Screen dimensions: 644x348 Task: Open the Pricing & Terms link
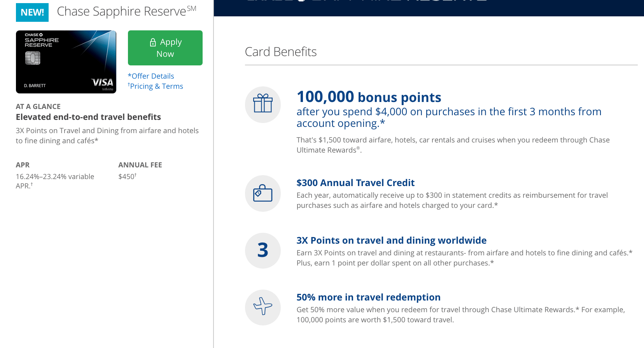coord(156,86)
